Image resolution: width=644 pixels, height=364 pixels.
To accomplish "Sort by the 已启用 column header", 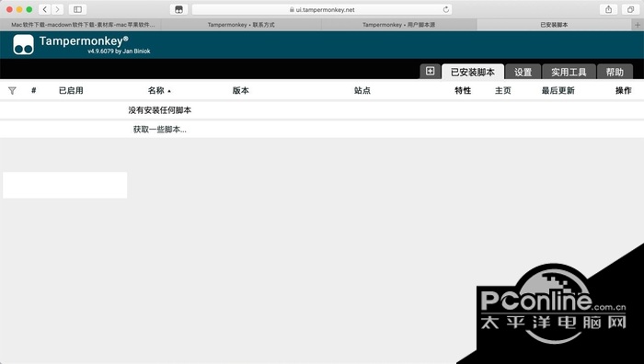I will coord(71,90).
